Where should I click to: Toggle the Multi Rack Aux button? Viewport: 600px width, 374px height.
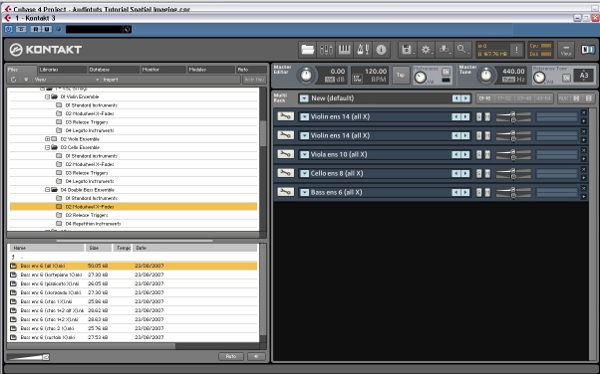point(563,98)
